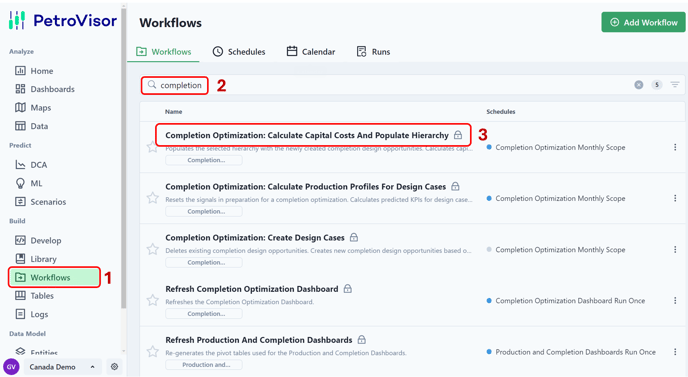Clear the completion search with X icon
Screen dimensions: 688x377
point(639,85)
